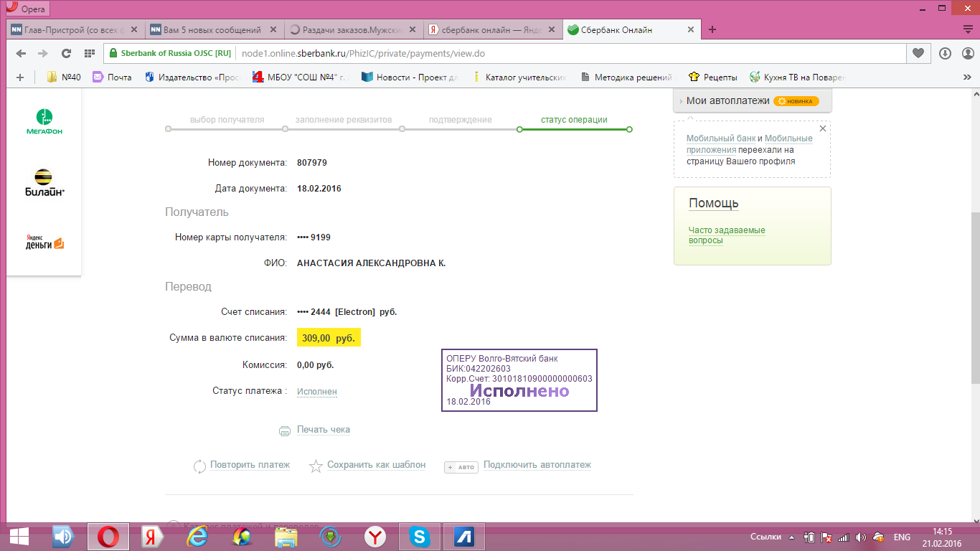Screen dimensions: 980x551
Task: Click the MegaFon operator logo
Action: (44, 121)
